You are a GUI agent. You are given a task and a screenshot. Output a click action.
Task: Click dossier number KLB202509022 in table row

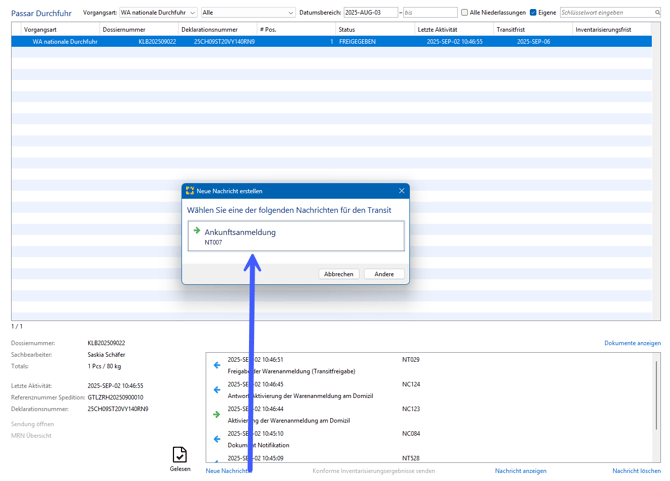click(x=157, y=41)
